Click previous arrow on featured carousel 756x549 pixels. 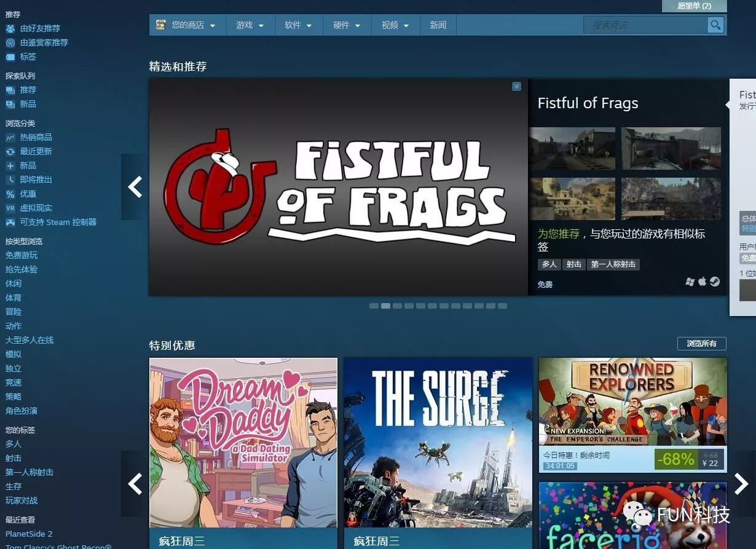click(x=135, y=187)
